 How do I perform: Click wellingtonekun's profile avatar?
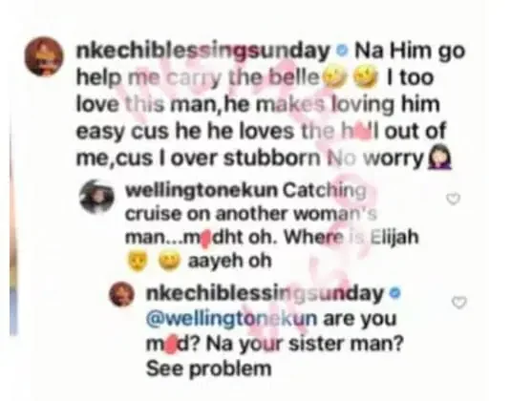tap(97, 197)
